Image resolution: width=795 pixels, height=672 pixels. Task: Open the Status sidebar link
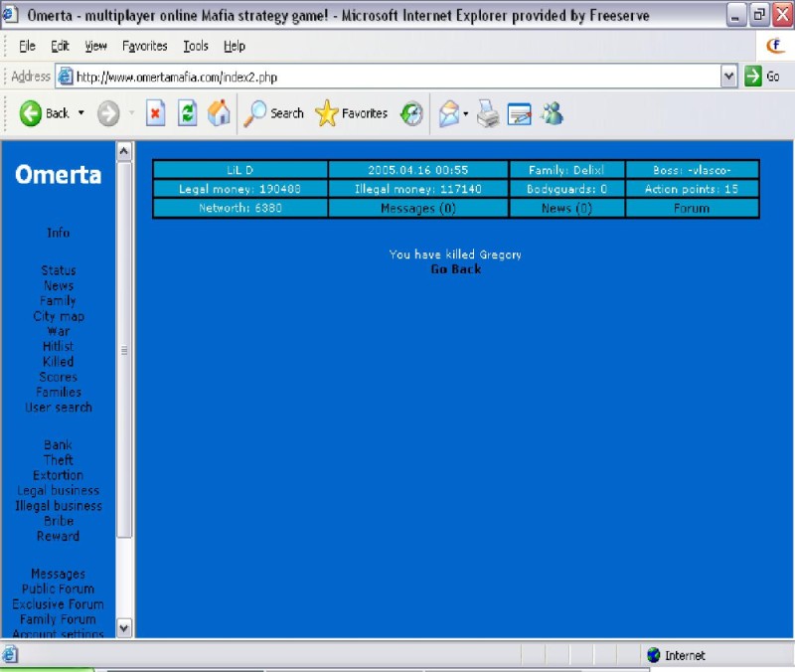59,270
